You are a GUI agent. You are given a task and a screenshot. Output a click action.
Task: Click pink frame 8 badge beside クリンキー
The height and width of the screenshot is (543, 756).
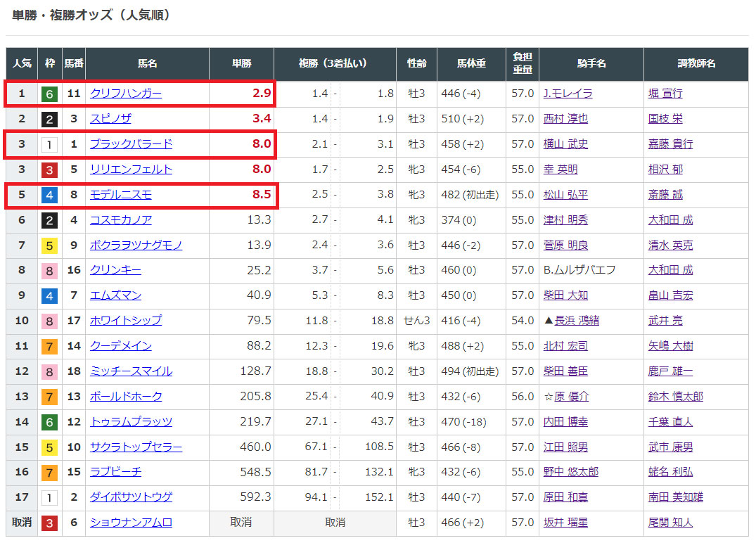(49, 270)
